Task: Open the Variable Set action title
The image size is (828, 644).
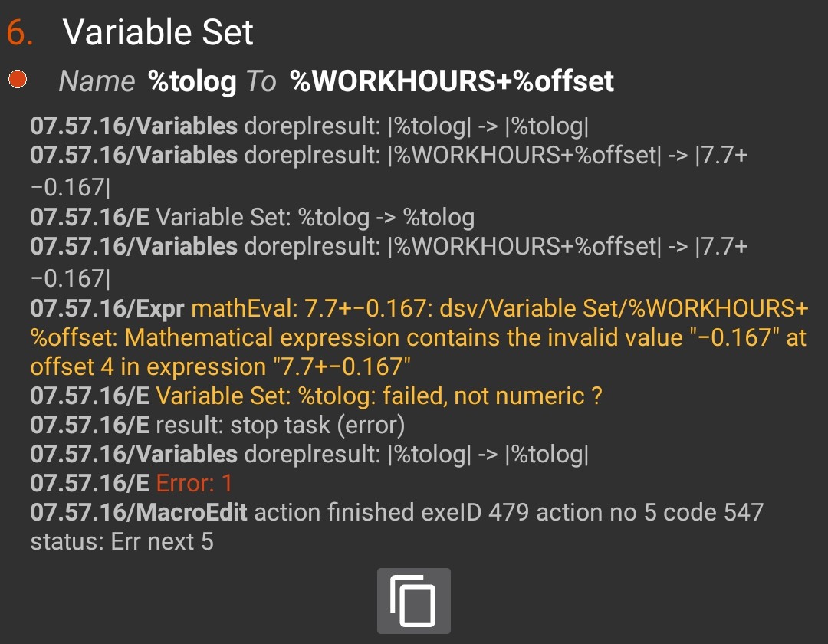Action: (x=158, y=33)
